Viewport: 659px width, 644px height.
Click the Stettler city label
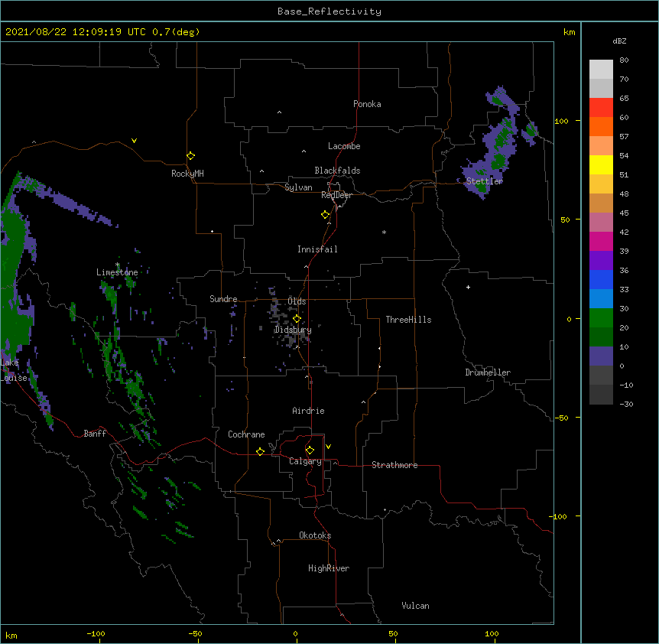pyautogui.click(x=485, y=181)
